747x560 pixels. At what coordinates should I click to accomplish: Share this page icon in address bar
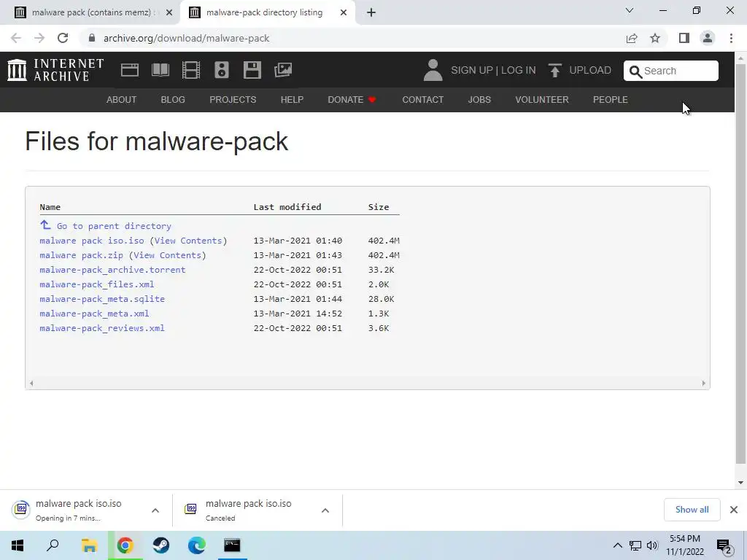(632, 38)
